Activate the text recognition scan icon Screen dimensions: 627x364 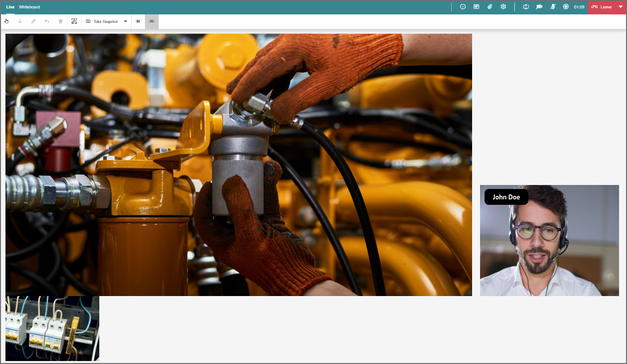click(74, 21)
